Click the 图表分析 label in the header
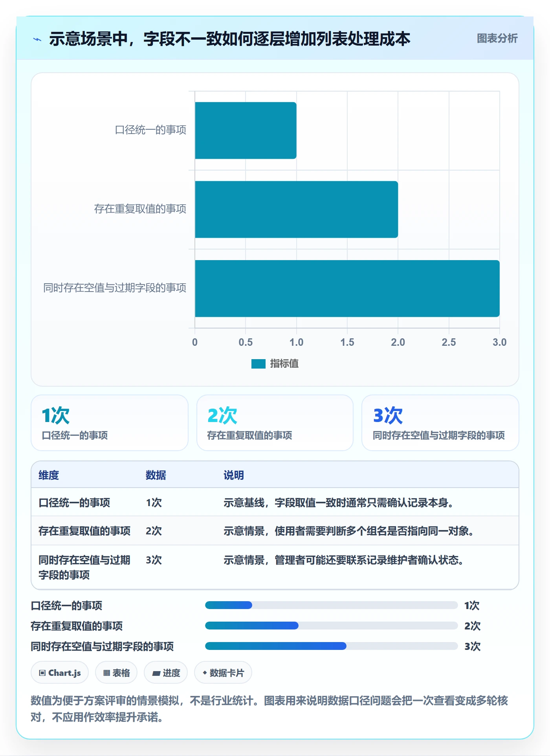550x756 pixels. click(497, 39)
